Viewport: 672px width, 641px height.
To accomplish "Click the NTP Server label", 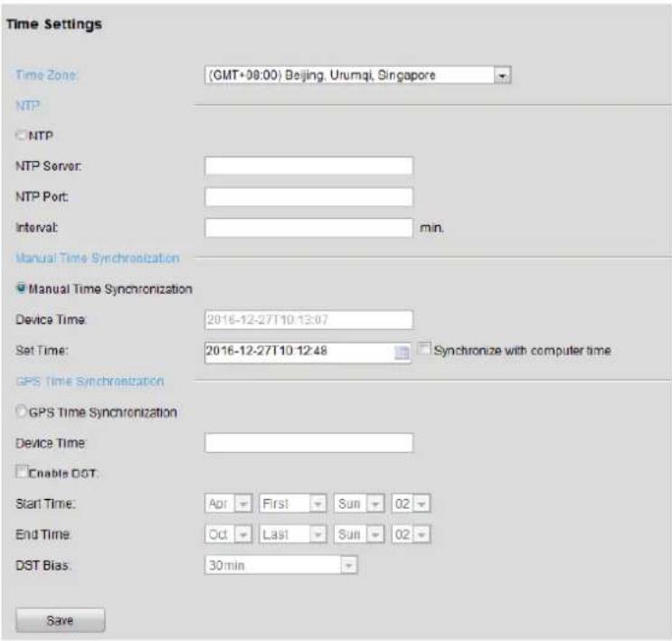I will pyautogui.click(x=49, y=165).
